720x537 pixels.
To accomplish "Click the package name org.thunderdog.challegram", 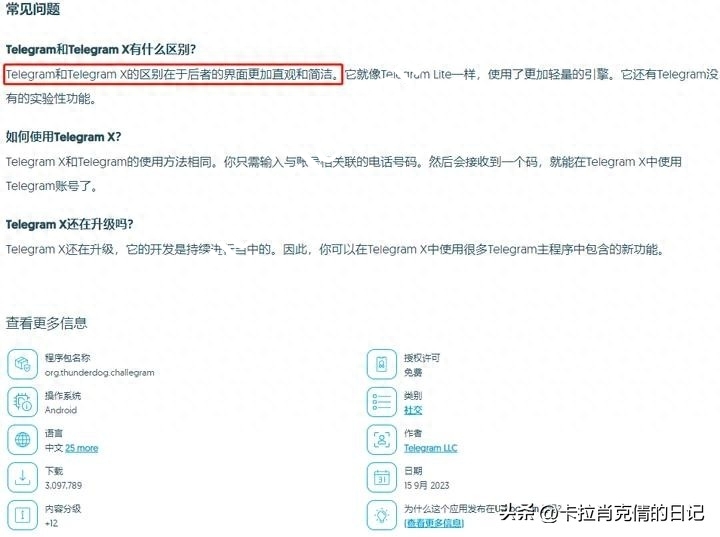I will 100,373.
